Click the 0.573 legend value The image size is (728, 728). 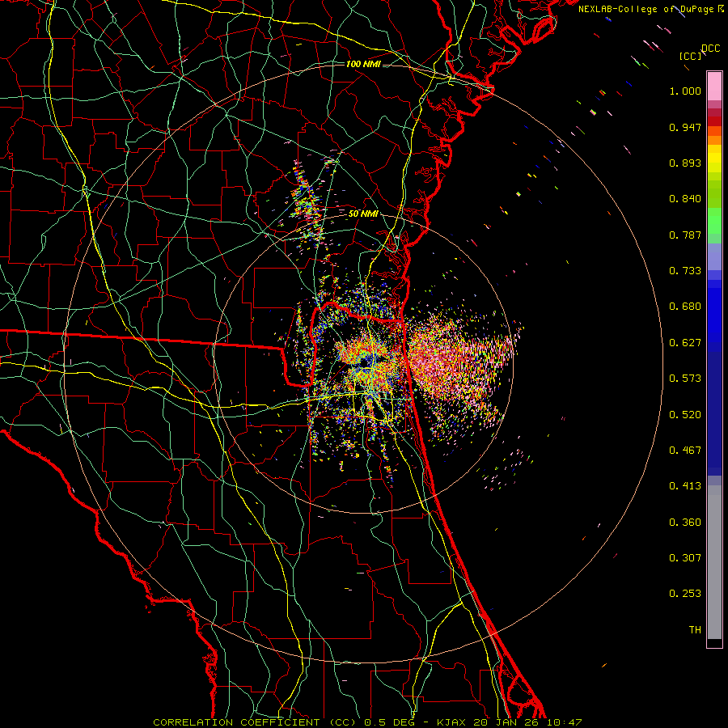coord(685,379)
